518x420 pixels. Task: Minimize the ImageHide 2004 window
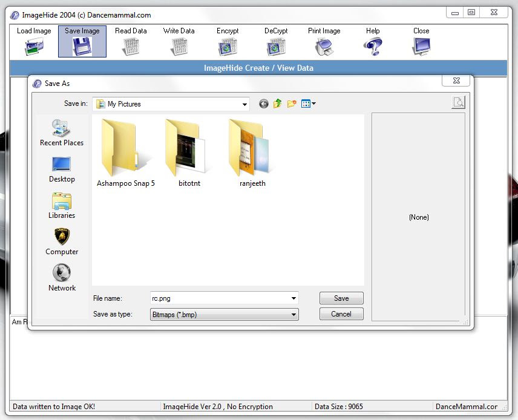pos(455,13)
